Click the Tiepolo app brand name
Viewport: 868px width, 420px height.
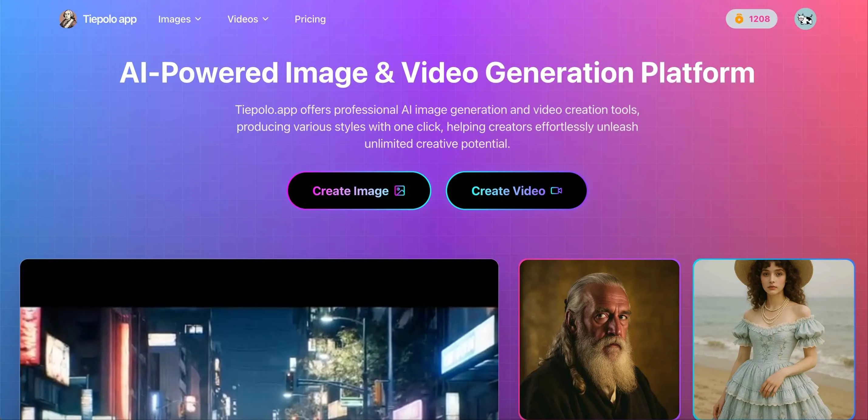tap(110, 19)
